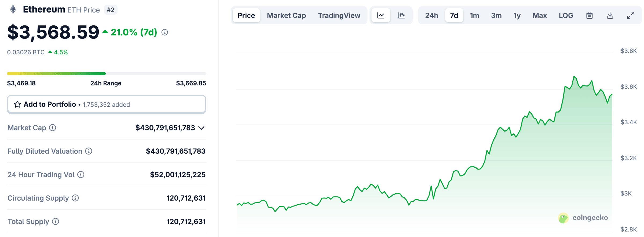This screenshot has height=237, width=644.
Task: Open the calendar date range picker
Action: (x=589, y=16)
